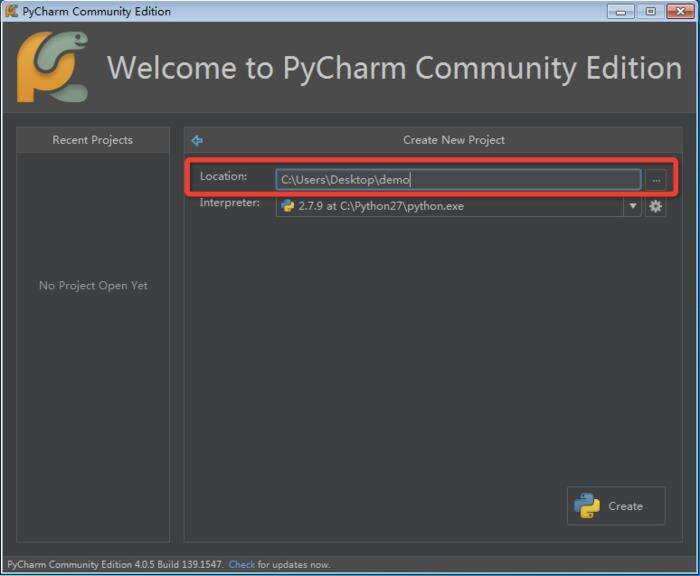Open the interpreter settings gear
Screen dimensions: 700x576
(655, 206)
